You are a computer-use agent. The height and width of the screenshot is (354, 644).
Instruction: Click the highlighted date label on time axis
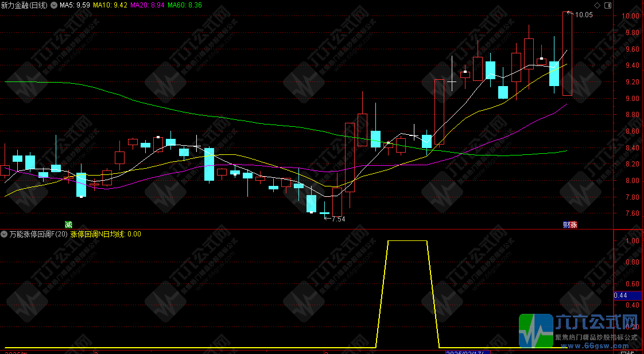[x=466, y=351]
